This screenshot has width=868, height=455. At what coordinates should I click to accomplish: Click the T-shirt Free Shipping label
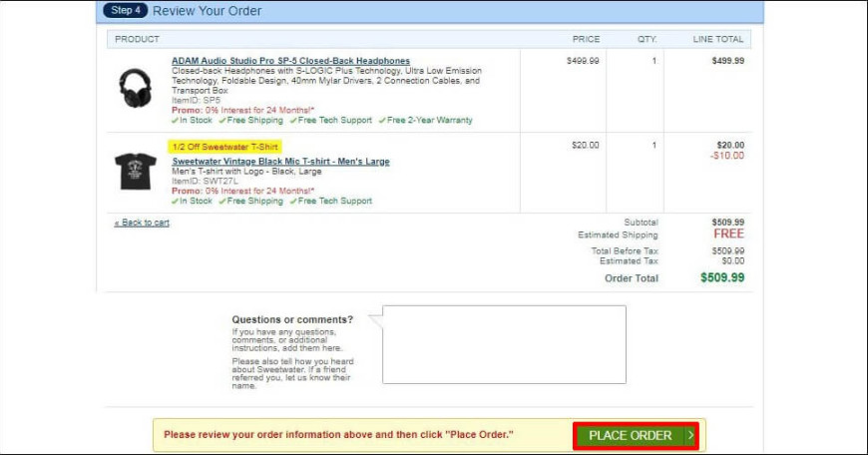point(250,201)
